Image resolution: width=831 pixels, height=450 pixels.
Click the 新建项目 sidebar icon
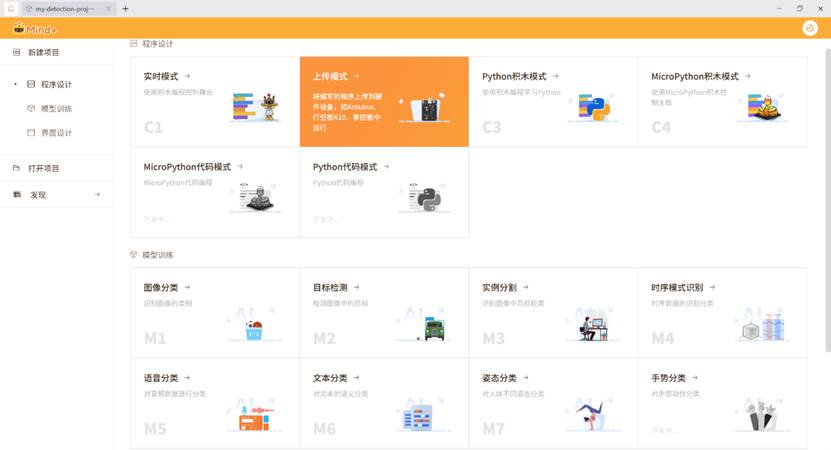click(x=16, y=52)
